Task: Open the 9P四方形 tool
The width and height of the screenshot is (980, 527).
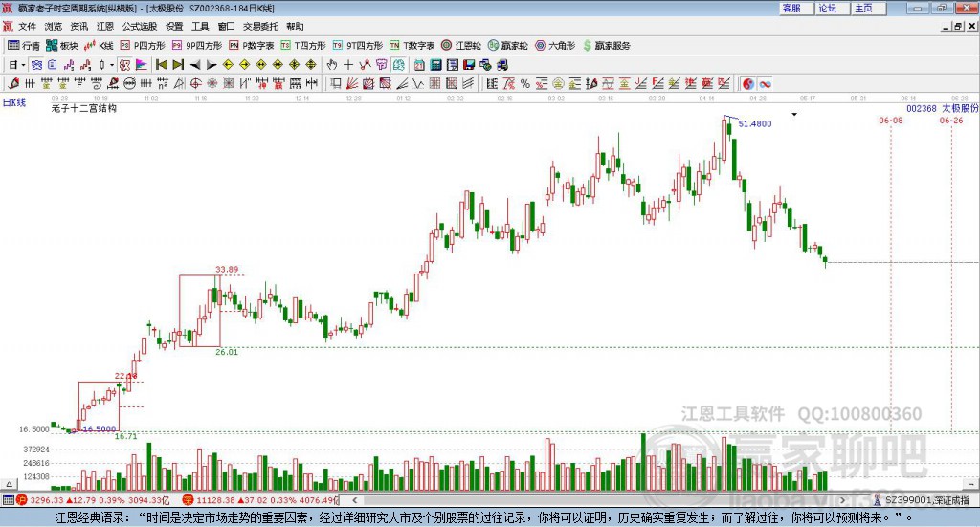Action: click(x=197, y=46)
